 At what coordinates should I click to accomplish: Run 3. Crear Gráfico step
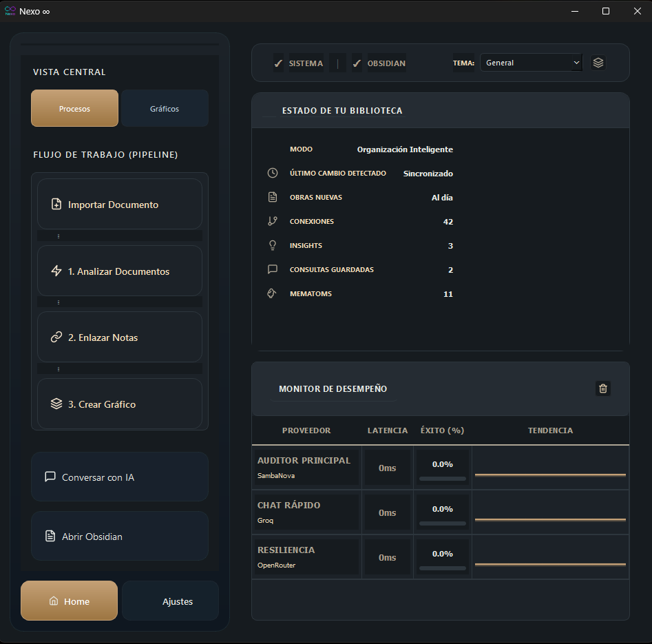(x=120, y=404)
